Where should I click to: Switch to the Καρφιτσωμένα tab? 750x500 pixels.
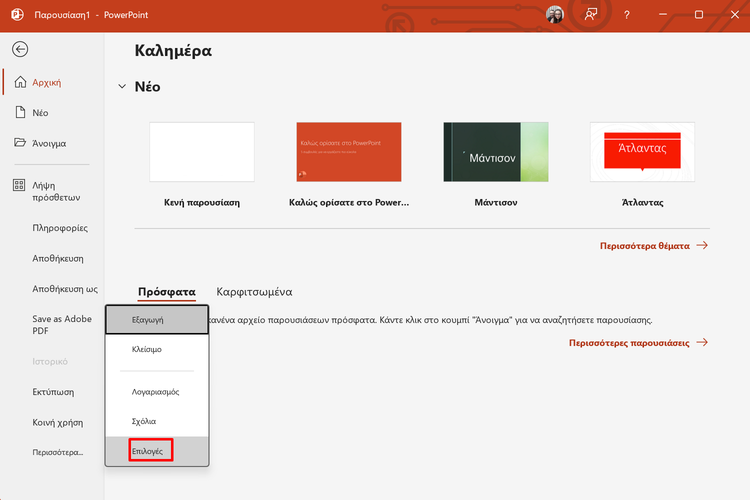254,292
